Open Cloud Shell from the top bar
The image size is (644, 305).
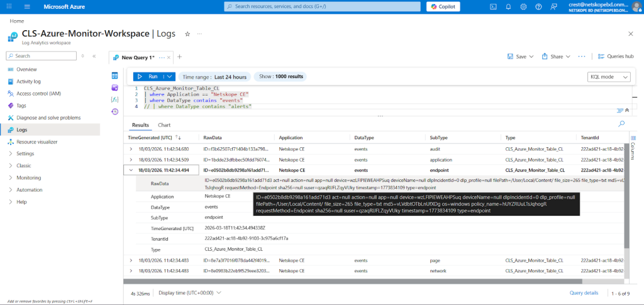tap(494, 6)
